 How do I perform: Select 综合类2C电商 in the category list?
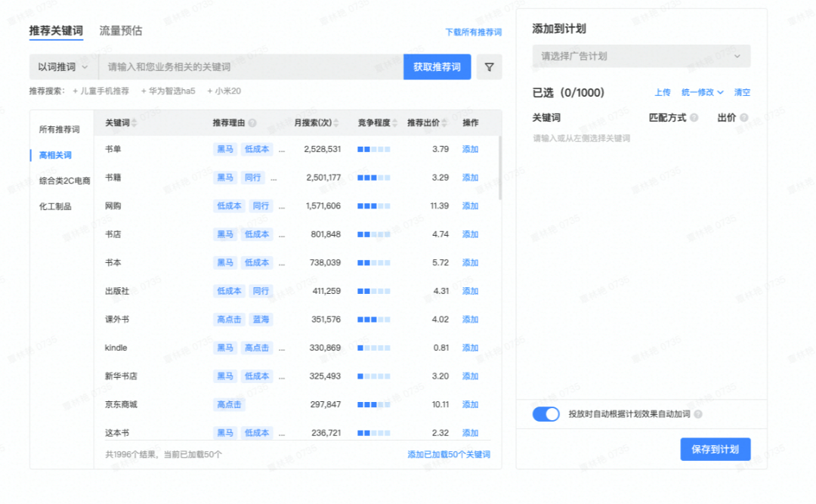[x=65, y=181]
